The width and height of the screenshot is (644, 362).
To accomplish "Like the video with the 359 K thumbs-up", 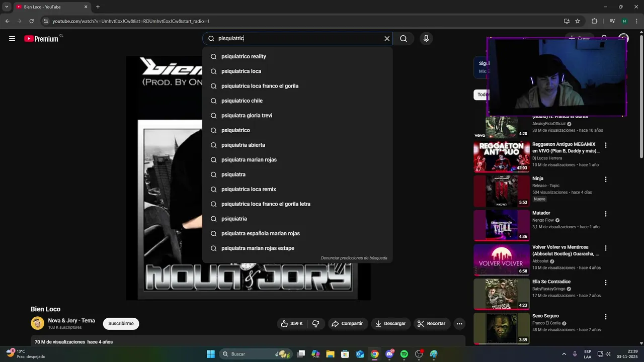I will tap(292, 324).
